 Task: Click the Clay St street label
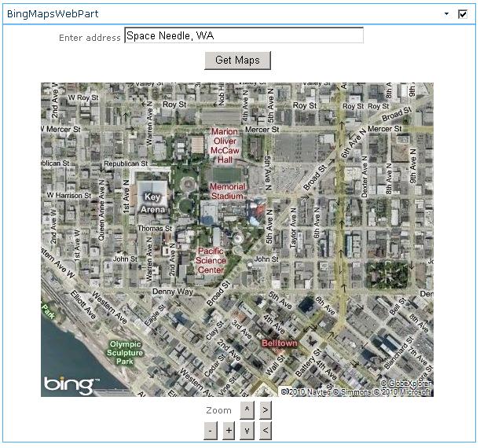[215, 330]
